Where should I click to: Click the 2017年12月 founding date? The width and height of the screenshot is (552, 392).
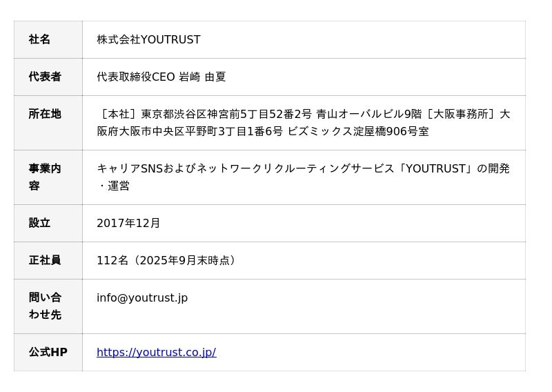coord(128,224)
